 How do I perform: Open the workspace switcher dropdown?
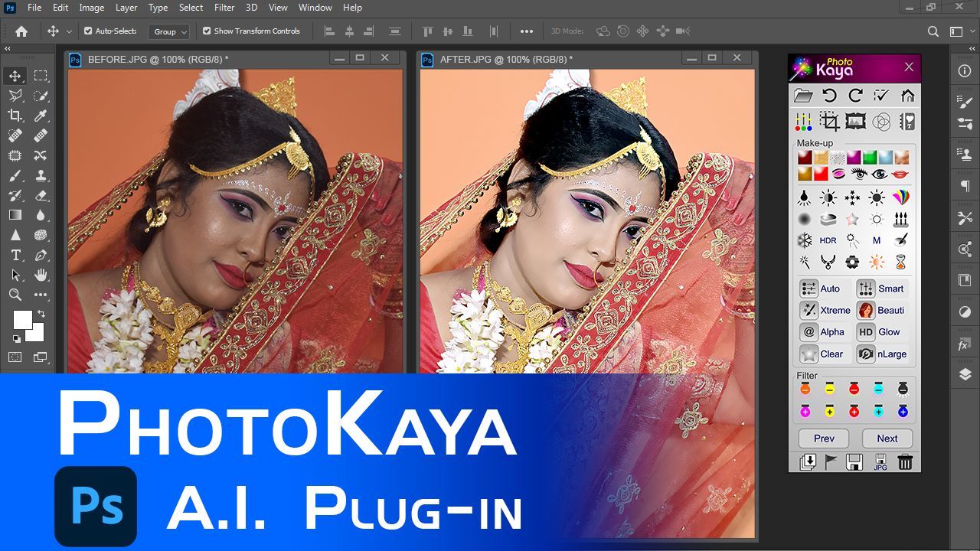tap(957, 31)
